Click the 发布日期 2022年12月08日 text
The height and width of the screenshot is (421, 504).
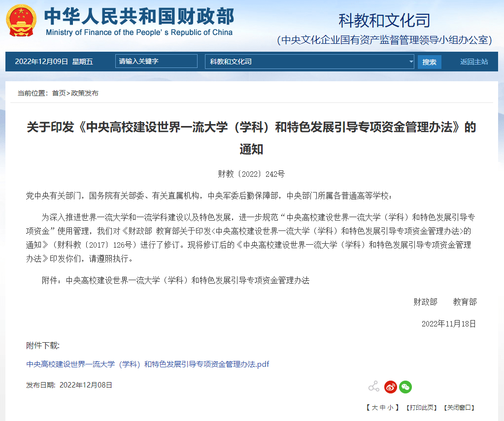(69, 385)
